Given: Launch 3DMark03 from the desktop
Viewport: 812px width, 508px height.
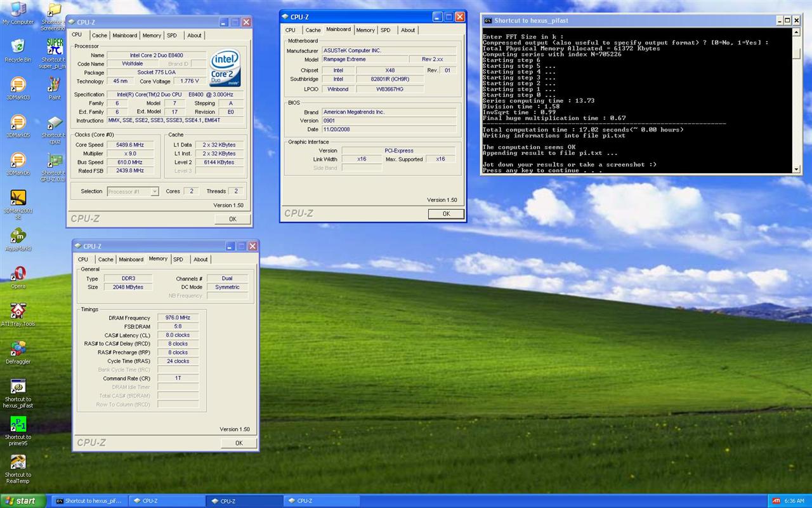Looking at the screenshot, I should coord(18,84).
